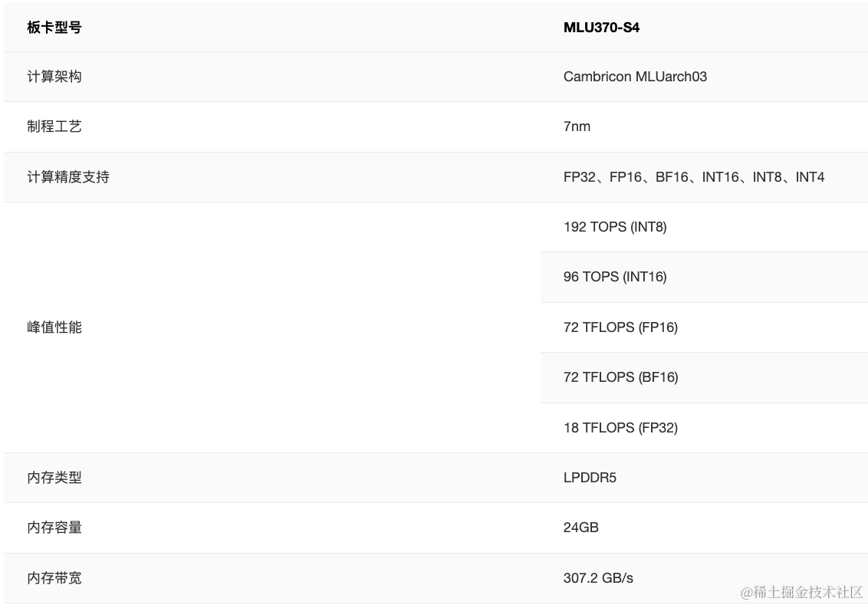The height and width of the screenshot is (605, 868).
Task: Select the LPDDR5 memory type value
Action: click(x=590, y=478)
